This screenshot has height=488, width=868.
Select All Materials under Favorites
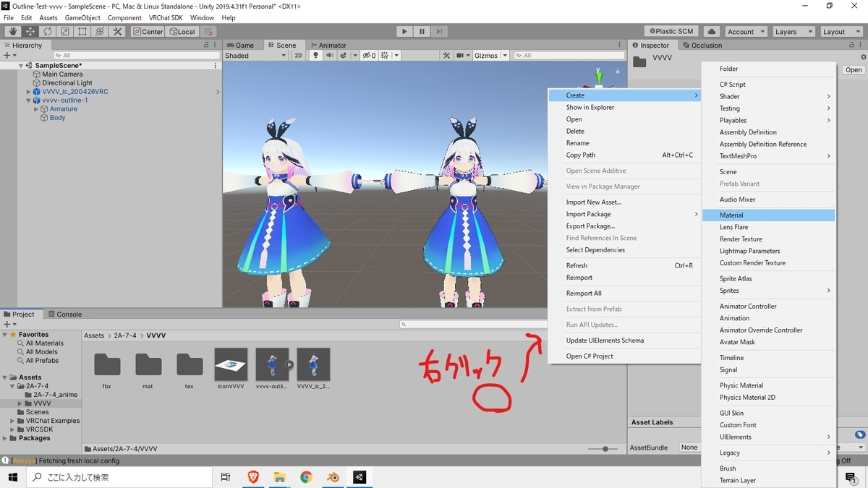(45, 343)
